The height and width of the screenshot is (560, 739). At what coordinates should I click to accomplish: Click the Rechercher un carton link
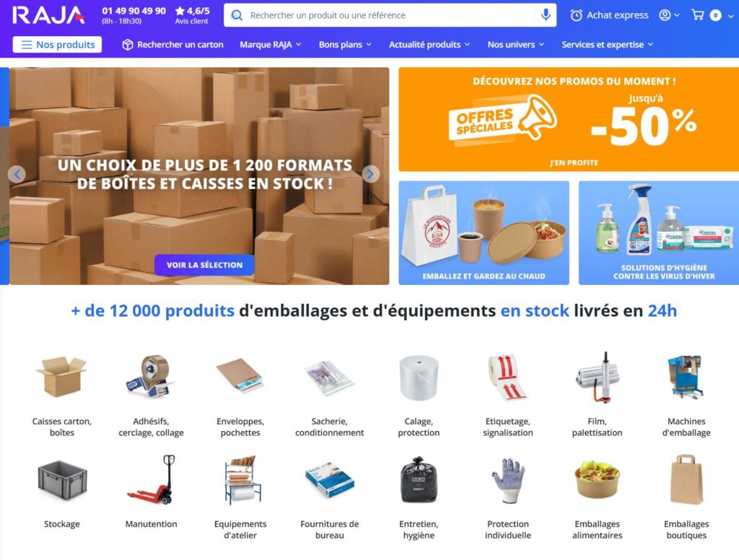[x=172, y=45]
